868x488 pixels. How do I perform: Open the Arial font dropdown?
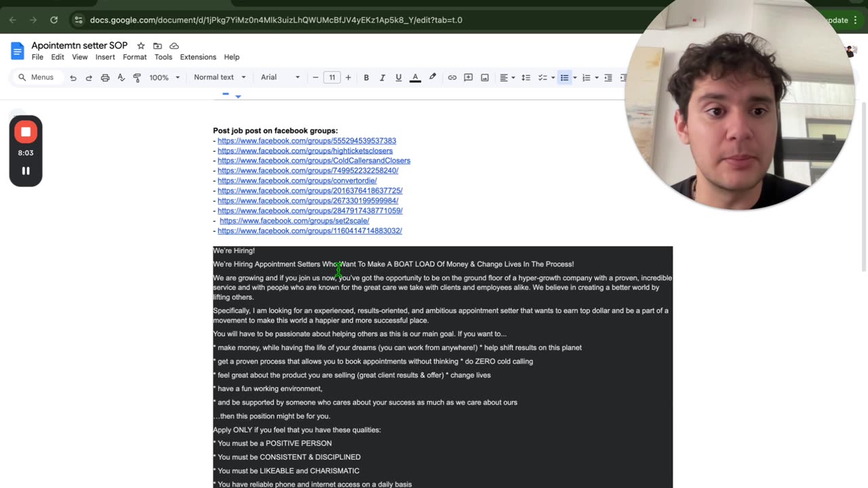tap(280, 77)
